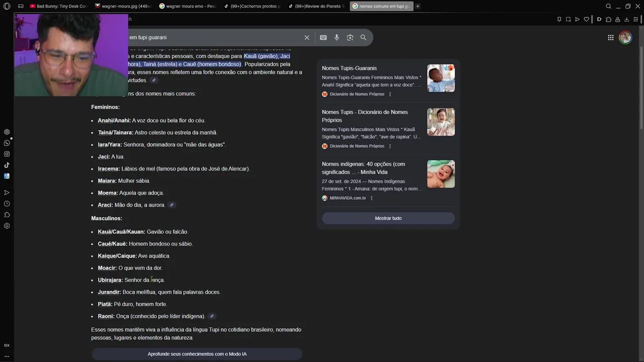Viewport: 644px width, 362px height.
Task: Open options dots for second Dicionário source
Action: pyautogui.click(x=390, y=146)
